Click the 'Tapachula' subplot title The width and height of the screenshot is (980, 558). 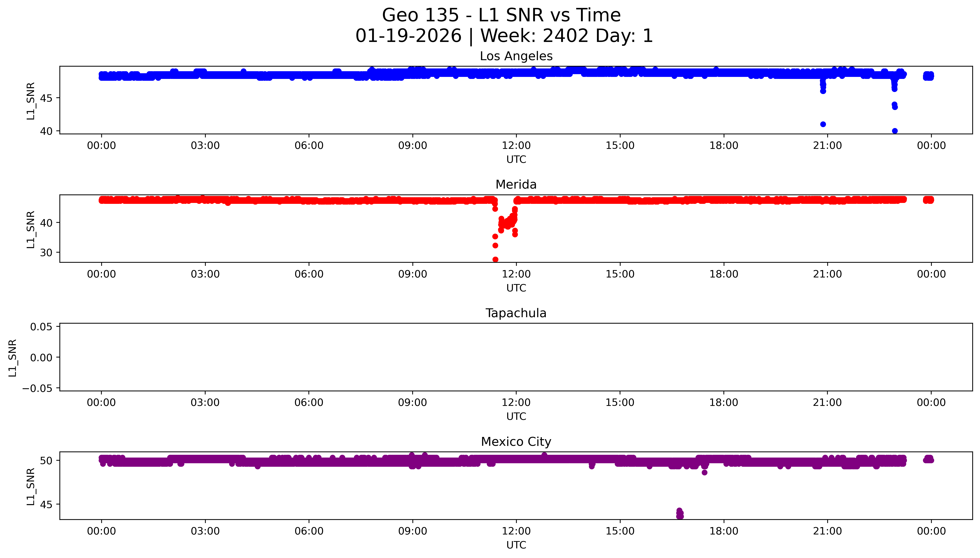point(516,313)
